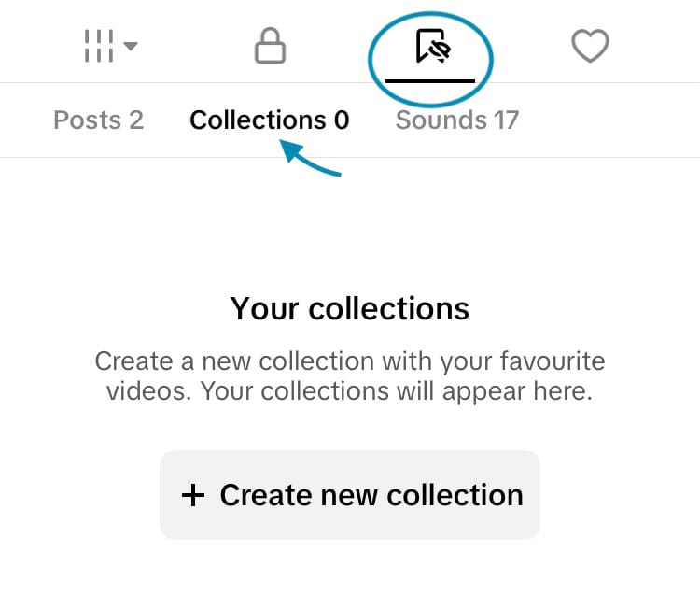The width and height of the screenshot is (700, 609).
Task: Switch to the Sounds tab
Action: pos(456,120)
